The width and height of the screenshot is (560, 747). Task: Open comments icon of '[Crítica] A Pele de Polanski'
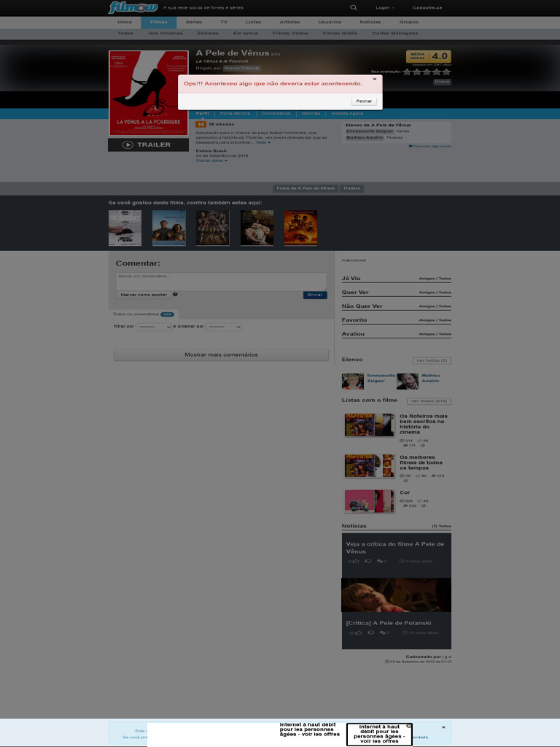click(383, 632)
